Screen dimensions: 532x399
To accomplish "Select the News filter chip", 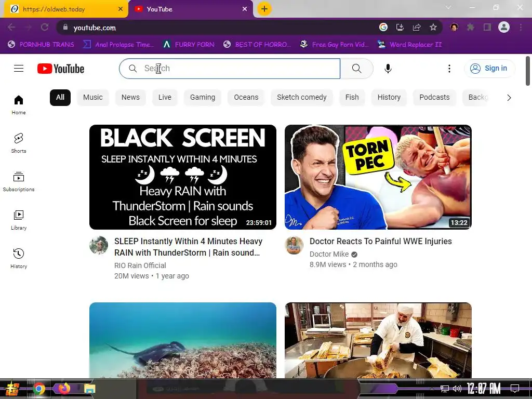I will (130, 97).
